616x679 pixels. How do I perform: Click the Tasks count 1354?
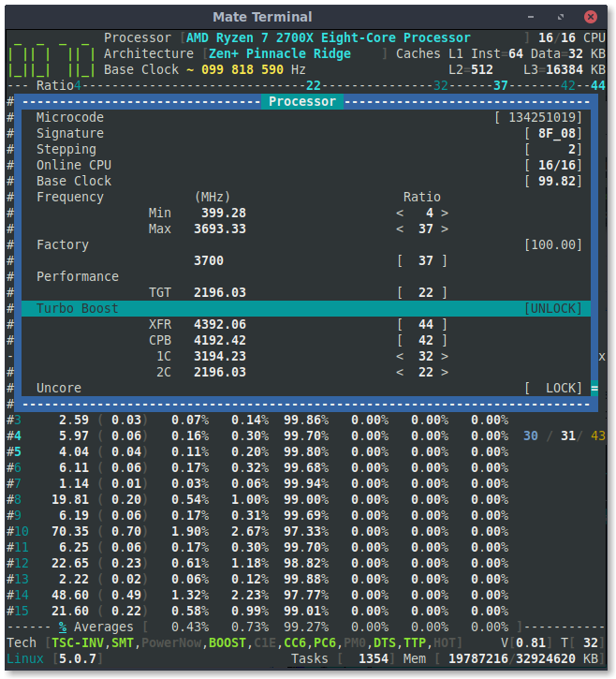[374, 658]
